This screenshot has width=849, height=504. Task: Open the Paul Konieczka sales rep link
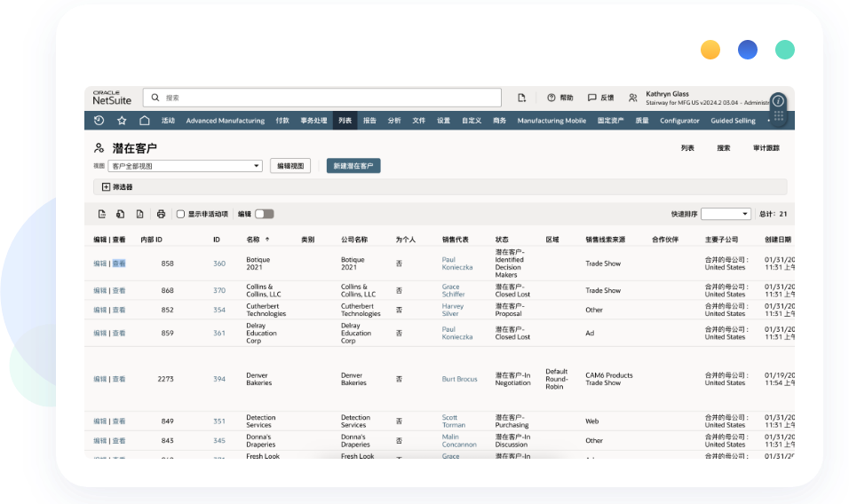[x=456, y=263]
